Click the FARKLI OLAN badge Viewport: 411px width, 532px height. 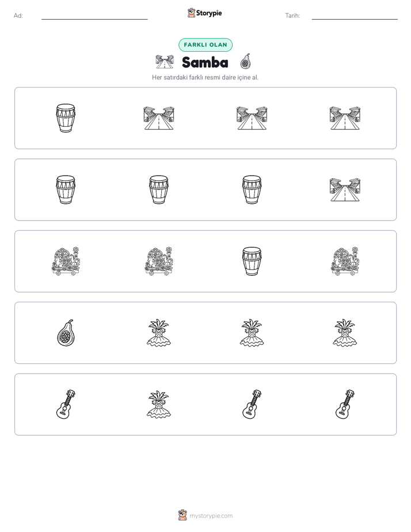pyautogui.click(x=205, y=45)
